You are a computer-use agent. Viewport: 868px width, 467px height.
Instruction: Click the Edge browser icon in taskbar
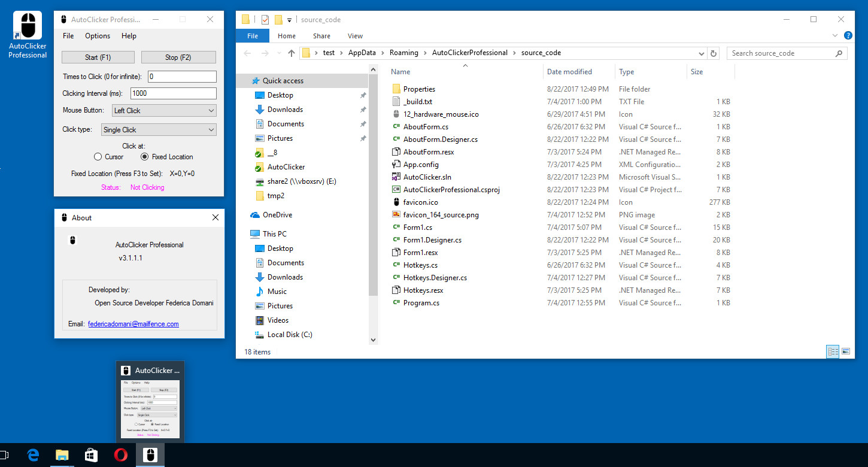pos(34,456)
